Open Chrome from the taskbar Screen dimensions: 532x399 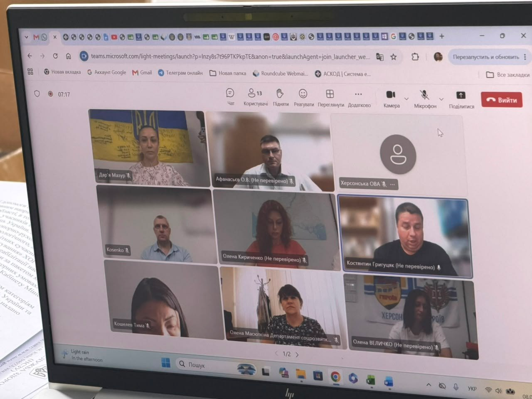click(x=335, y=377)
